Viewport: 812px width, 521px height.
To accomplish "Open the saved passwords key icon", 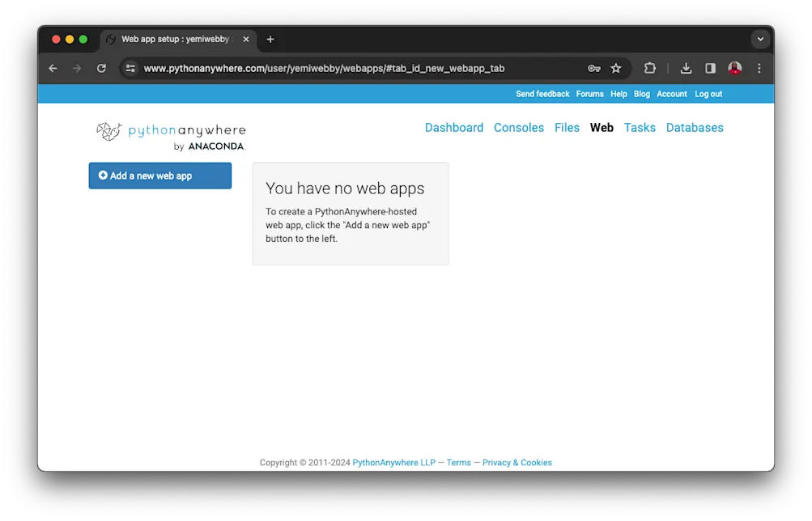I will coord(593,68).
